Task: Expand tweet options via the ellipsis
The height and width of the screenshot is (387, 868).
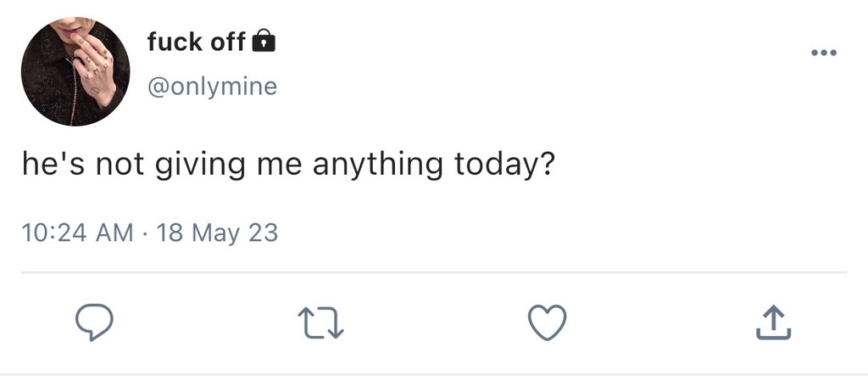Action: (823, 53)
